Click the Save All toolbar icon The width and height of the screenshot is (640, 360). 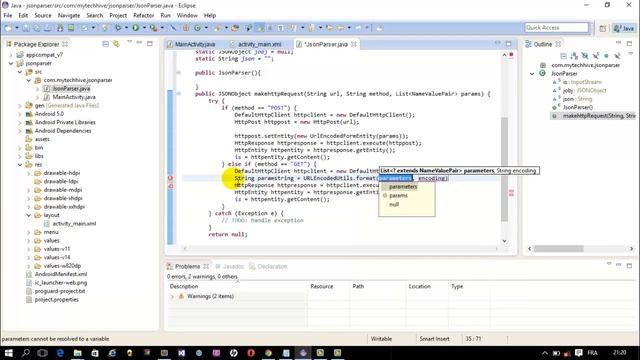36,28
